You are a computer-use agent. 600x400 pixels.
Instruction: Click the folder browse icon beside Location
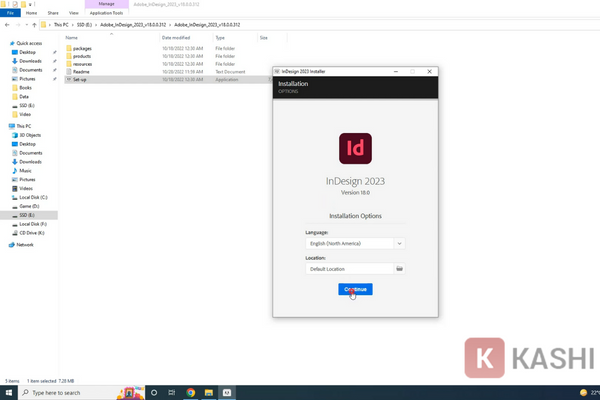(399, 268)
